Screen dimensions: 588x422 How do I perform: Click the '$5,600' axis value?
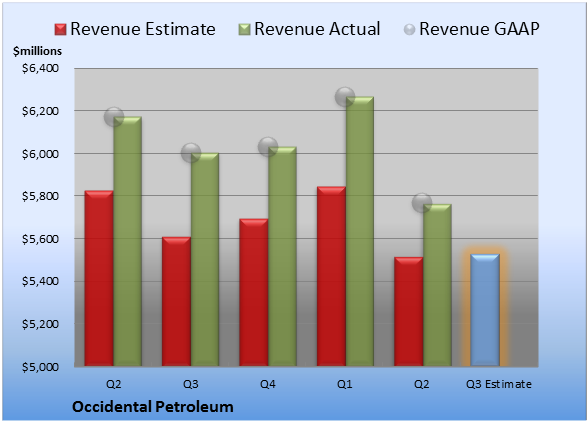[x=40, y=239]
